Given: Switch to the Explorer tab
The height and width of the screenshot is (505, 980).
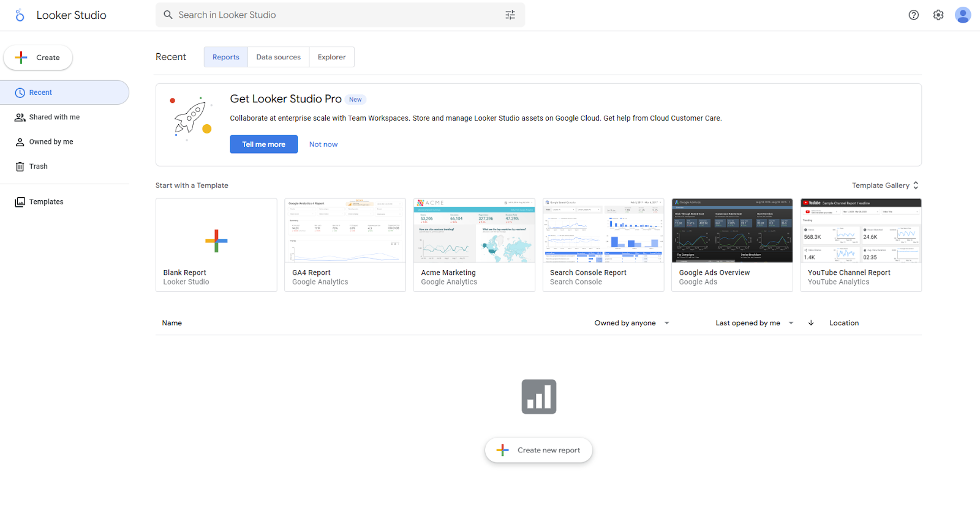Looking at the screenshot, I should click(x=331, y=57).
